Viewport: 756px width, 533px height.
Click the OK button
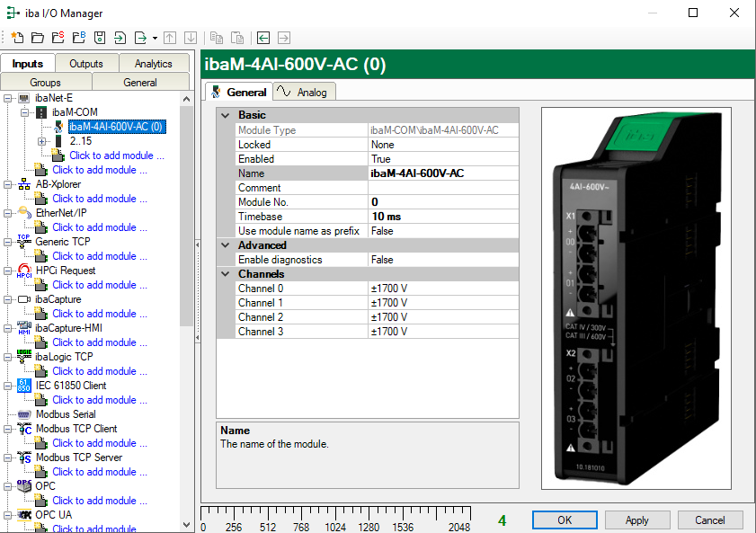click(x=564, y=520)
